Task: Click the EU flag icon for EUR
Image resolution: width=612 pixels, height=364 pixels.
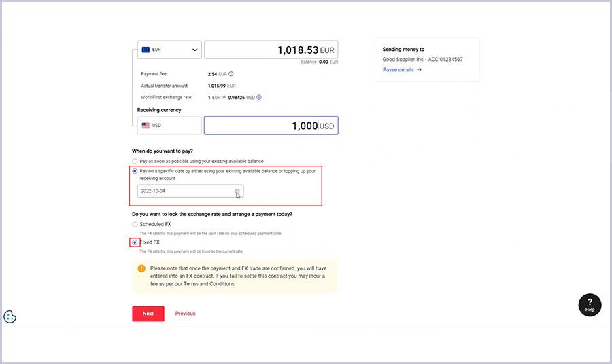Action: click(146, 50)
